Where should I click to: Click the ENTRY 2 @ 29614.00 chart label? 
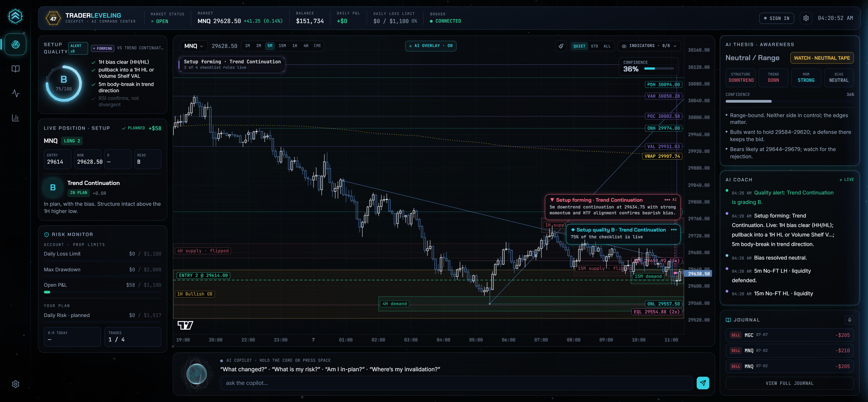203,275
